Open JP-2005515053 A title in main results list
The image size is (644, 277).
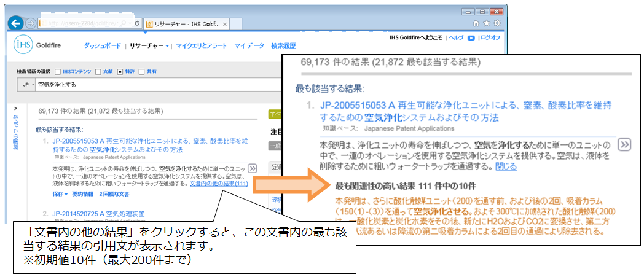[150, 146]
